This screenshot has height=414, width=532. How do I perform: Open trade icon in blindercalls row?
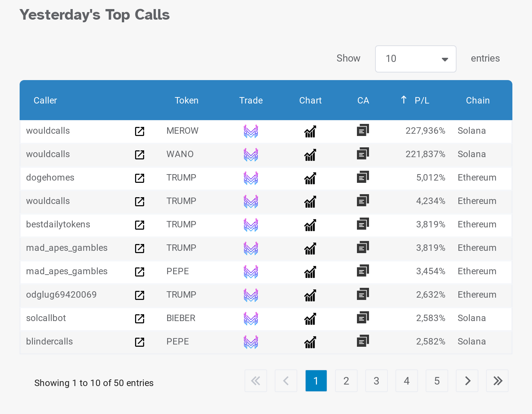coord(251,342)
